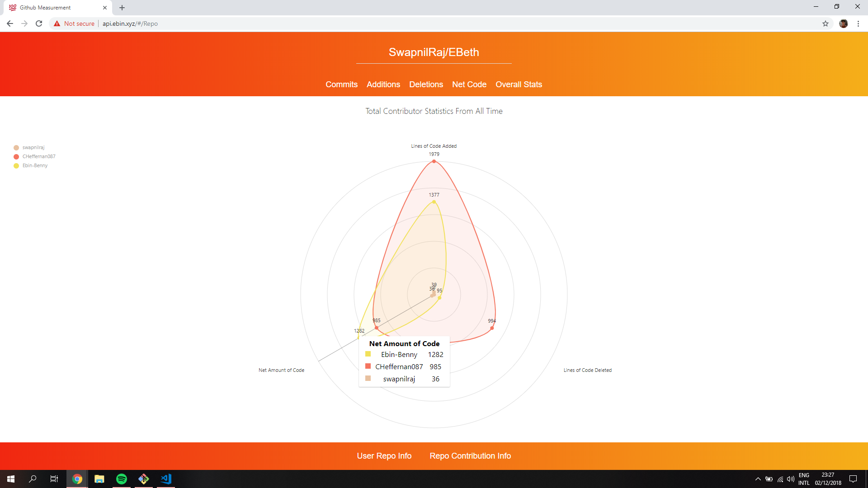Show hidden system tray icons chevron
Viewport: 868px width, 488px height.
(x=758, y=479)
